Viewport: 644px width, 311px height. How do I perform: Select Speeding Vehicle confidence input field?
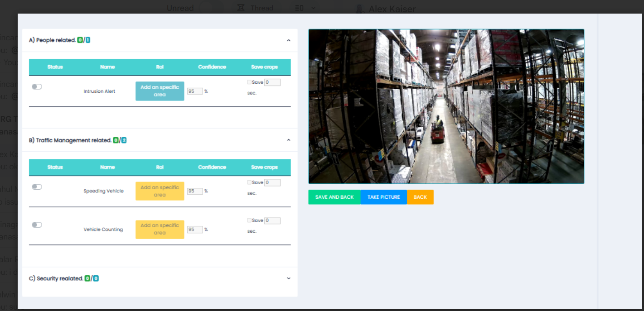pos(194,191)
